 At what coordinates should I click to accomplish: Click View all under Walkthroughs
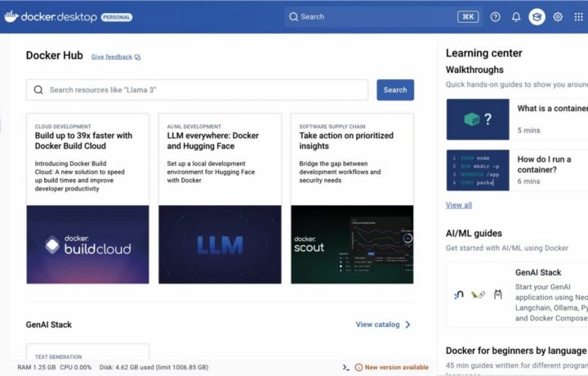[459, 205]
